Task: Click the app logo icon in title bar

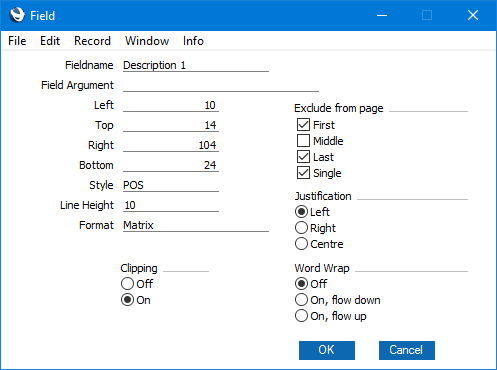Action: click(17, 15)
